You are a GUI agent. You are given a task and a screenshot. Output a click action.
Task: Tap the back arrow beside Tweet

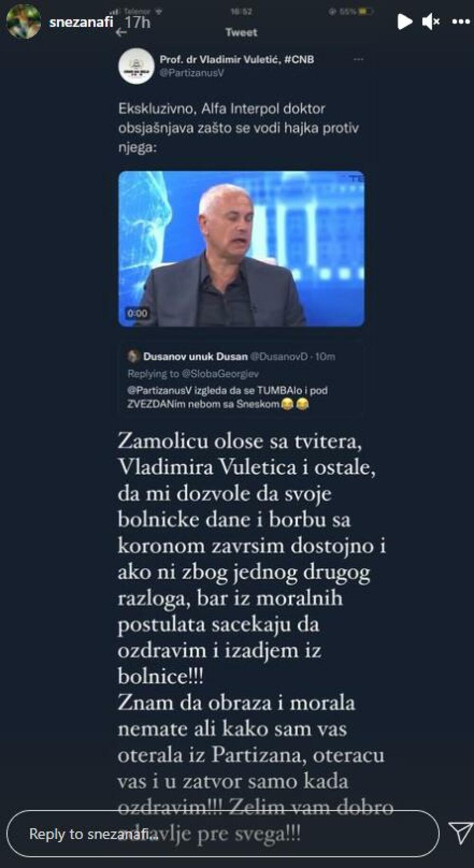(x=121, y=32)
